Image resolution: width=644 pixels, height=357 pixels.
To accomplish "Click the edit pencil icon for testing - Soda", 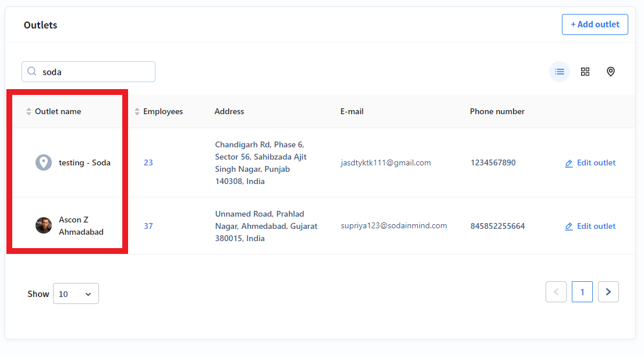I will pos(569,163).
